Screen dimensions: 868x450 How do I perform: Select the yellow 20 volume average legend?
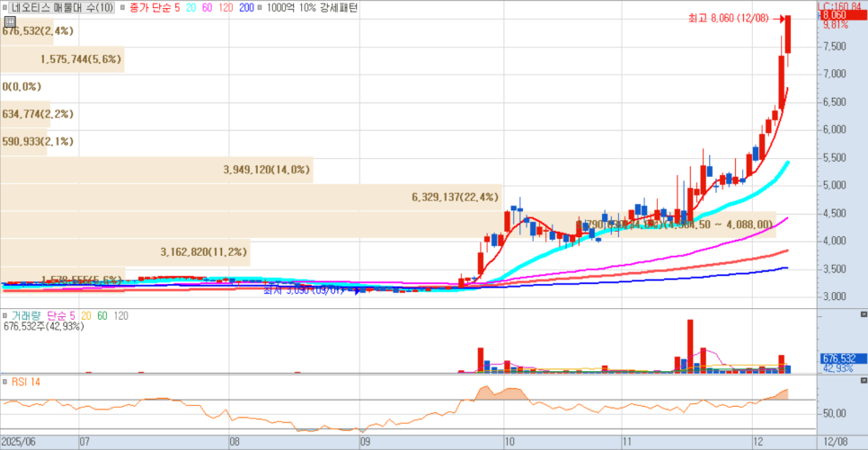pos(85,315)
